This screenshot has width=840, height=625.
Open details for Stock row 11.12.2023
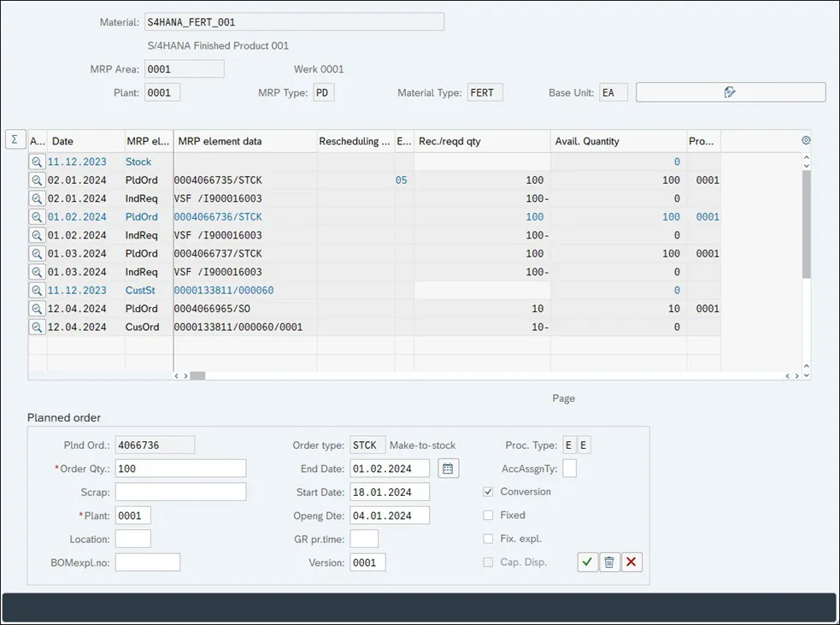tap(37, 162)
